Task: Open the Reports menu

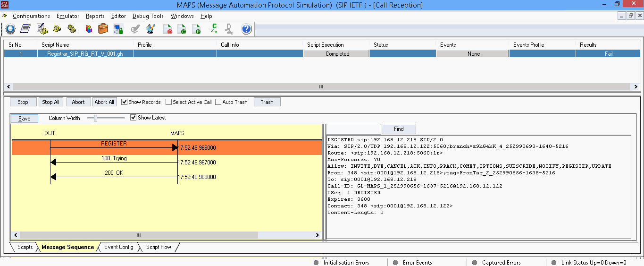Action: point(95,16)
